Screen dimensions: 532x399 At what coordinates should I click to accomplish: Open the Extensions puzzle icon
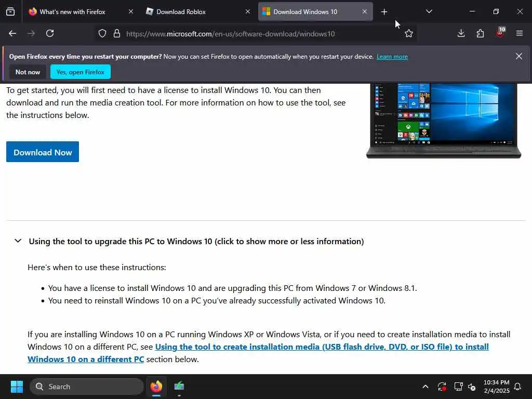click(480, 33)
